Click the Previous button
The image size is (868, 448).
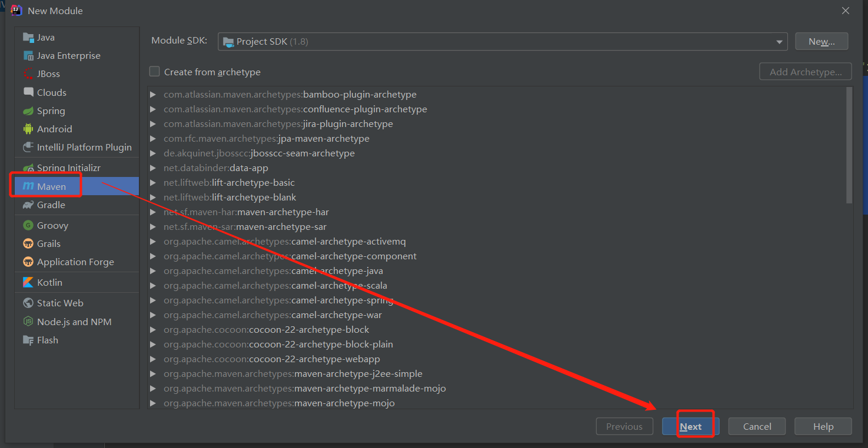[624, 427]
